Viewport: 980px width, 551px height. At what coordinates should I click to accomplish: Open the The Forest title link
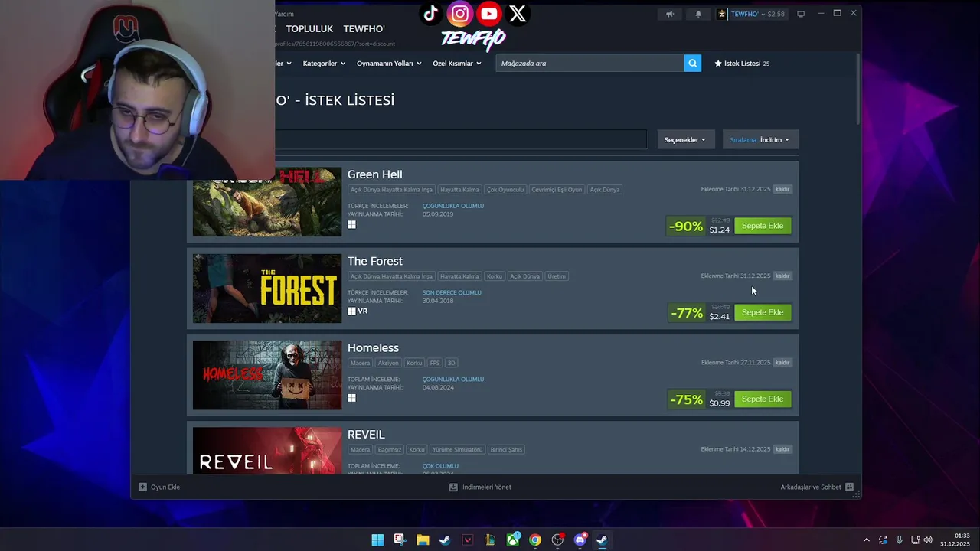point(374,261)
